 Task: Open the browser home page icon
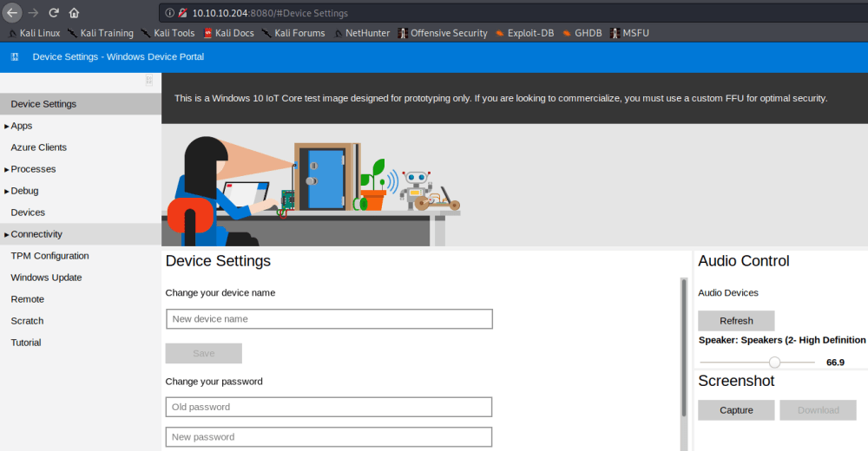(74, 13)
